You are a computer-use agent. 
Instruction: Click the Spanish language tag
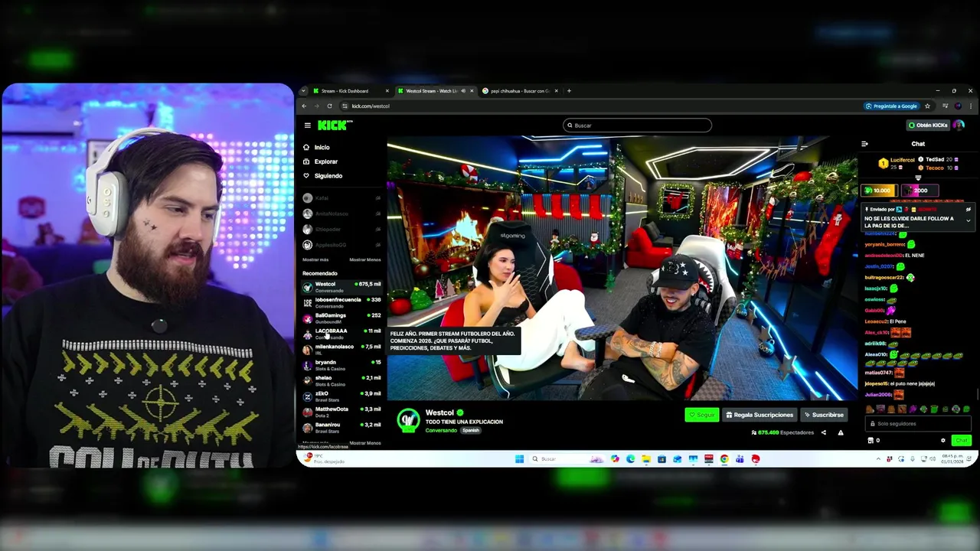tap(471, 430)
